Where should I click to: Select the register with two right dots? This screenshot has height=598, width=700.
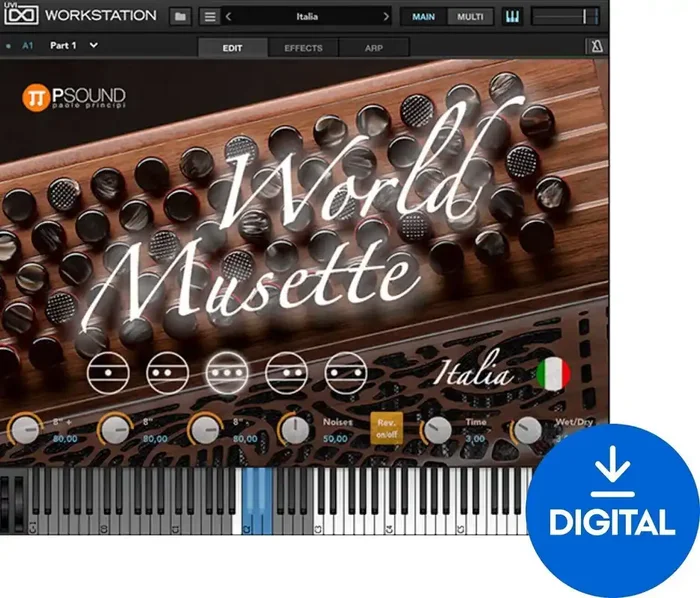(286, 373)
